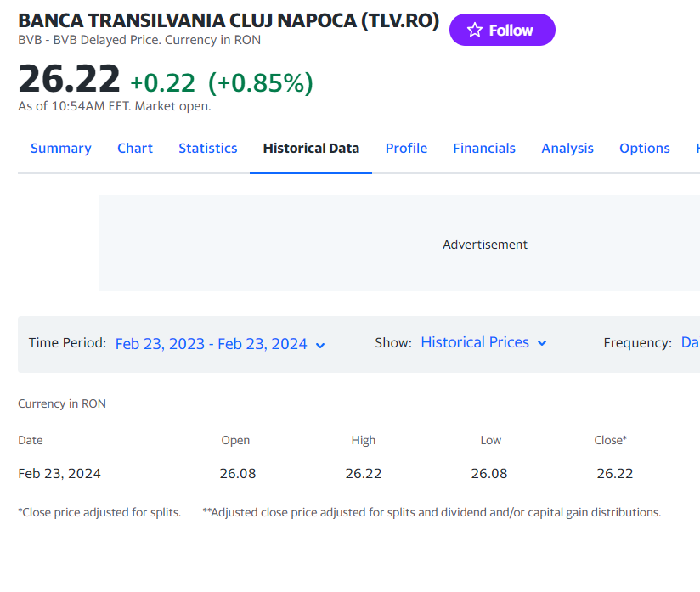This screenshot has width=700, height=592.
Task: Click the Low column header
Action: [490, 440]
